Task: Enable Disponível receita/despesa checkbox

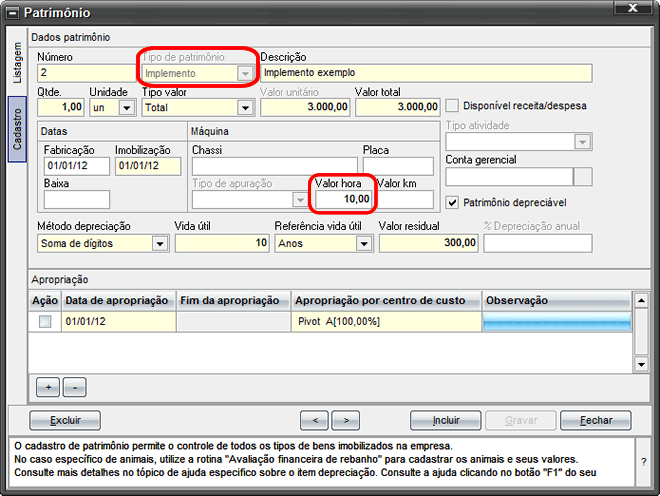Action: (x=452, y=106)
